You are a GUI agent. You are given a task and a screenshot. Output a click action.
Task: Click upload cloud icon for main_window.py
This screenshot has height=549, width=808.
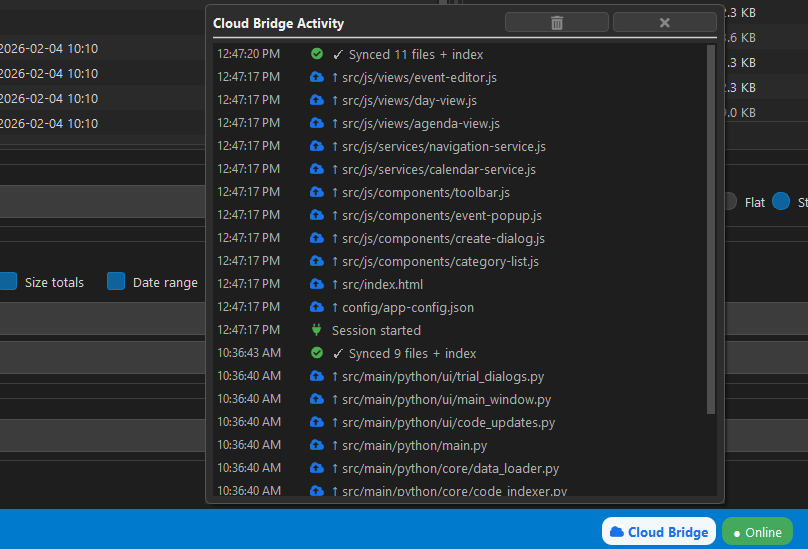coord(317,398)
